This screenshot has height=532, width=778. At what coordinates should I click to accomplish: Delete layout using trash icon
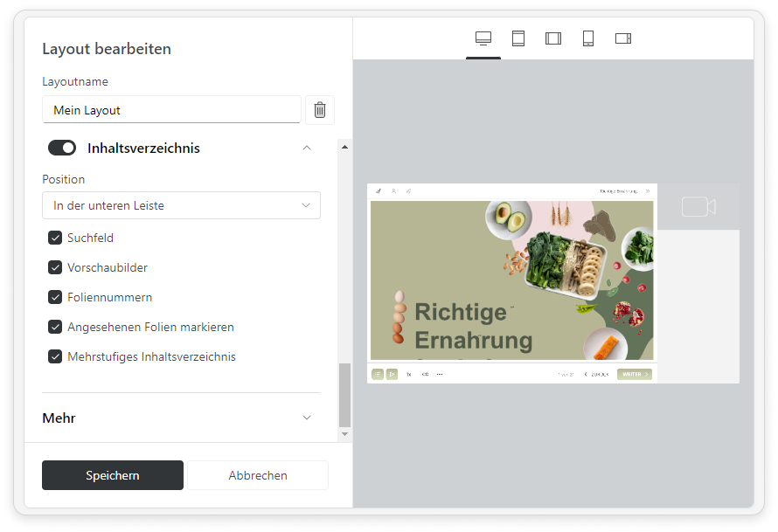[320, 110]
